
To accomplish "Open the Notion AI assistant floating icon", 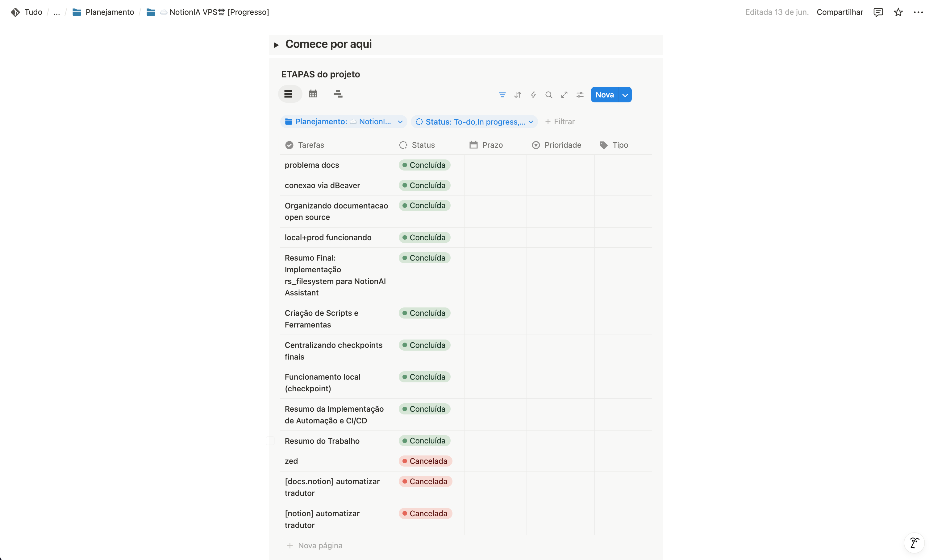I will pyautogui.click(x=914, y=543).
